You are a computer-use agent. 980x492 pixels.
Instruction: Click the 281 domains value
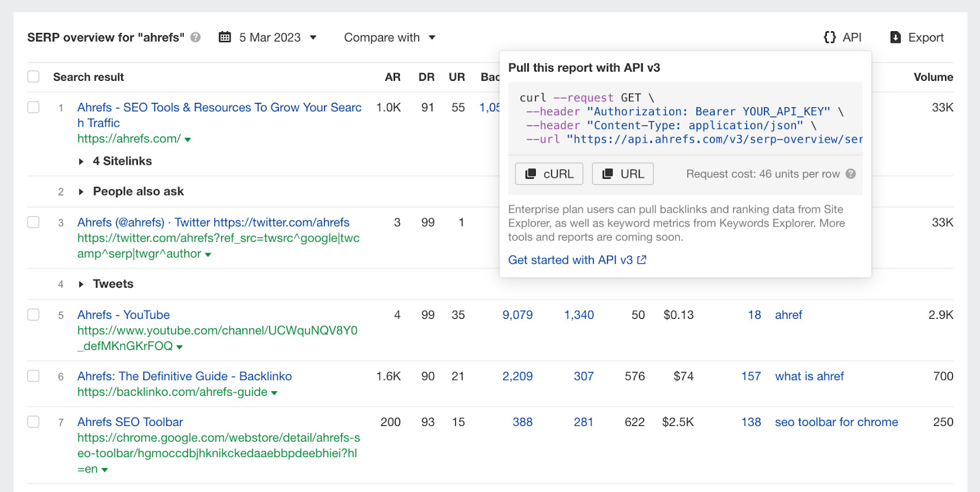[x=584, y=422]
